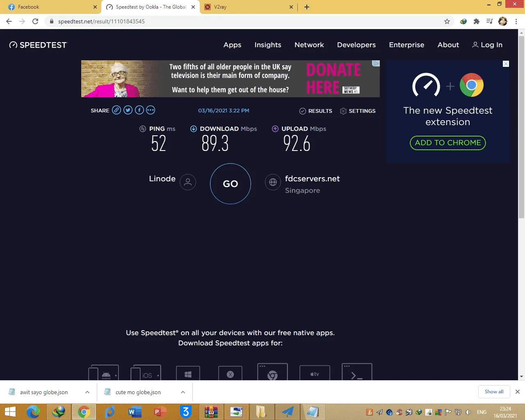Click the DONATE HERE banner ad

pos(231,79)
